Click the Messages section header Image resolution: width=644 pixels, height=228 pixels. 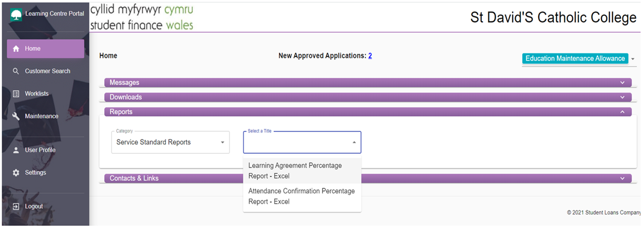pos(368,83)
